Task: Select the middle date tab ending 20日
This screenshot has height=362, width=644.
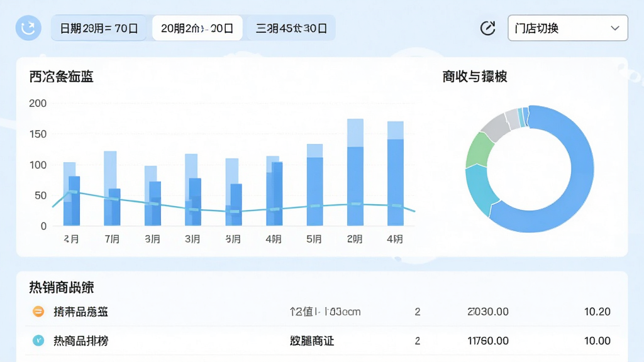Action: (197, 28)
